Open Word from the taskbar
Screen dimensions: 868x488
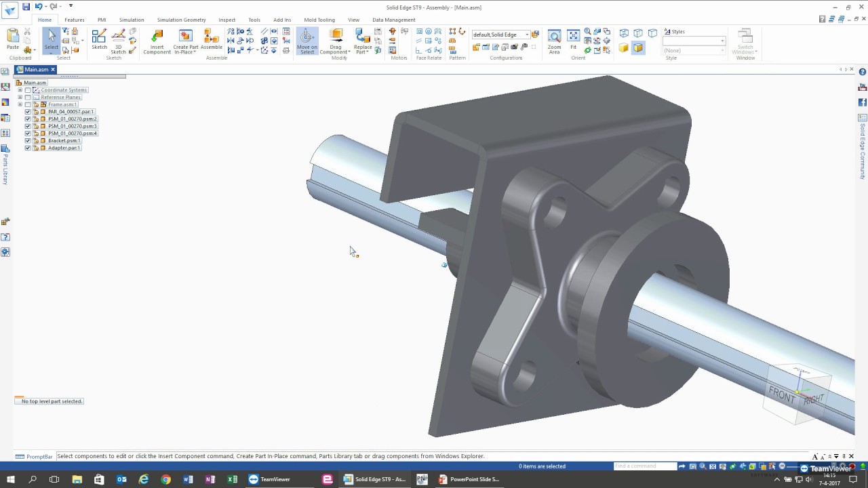coord(188,479)
